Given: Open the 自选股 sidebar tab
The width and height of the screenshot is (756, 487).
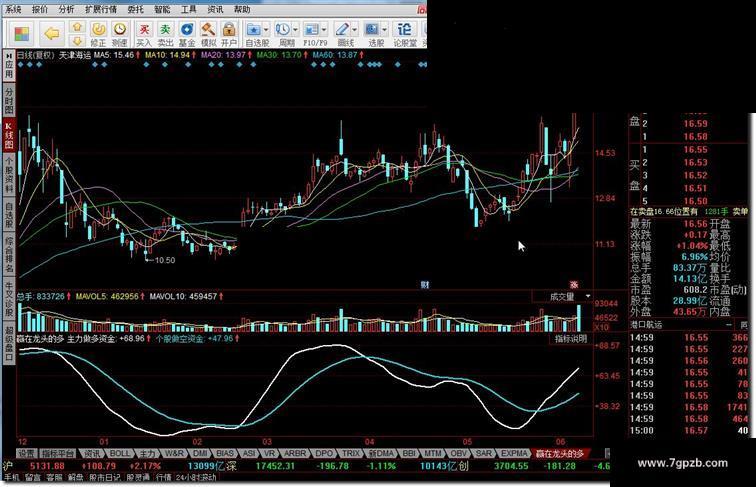Looking at the screenshot, I should [9, 216].
